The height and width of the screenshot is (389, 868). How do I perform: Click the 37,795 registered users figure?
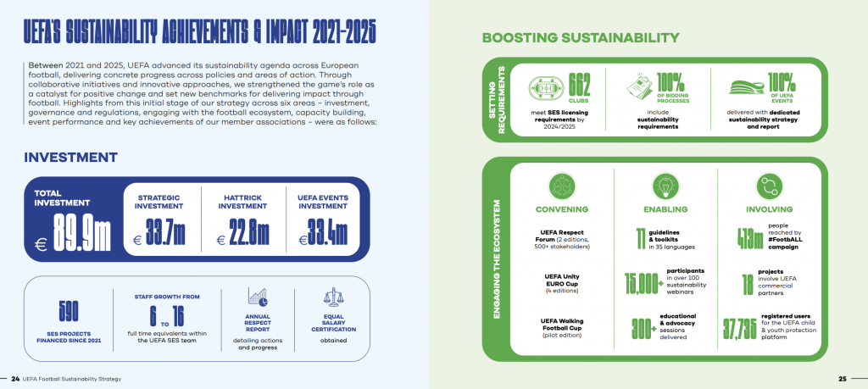click(738, 329)
